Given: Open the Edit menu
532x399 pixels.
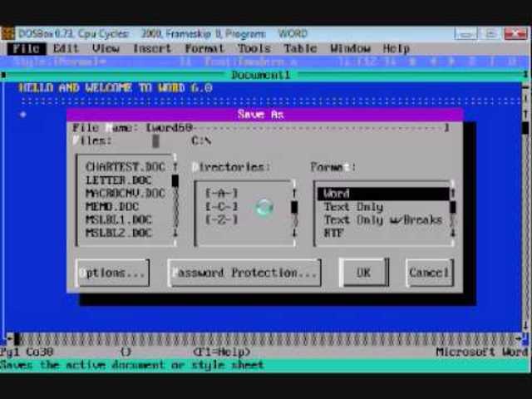Looking at the screenshot, I should pos(66,48).
